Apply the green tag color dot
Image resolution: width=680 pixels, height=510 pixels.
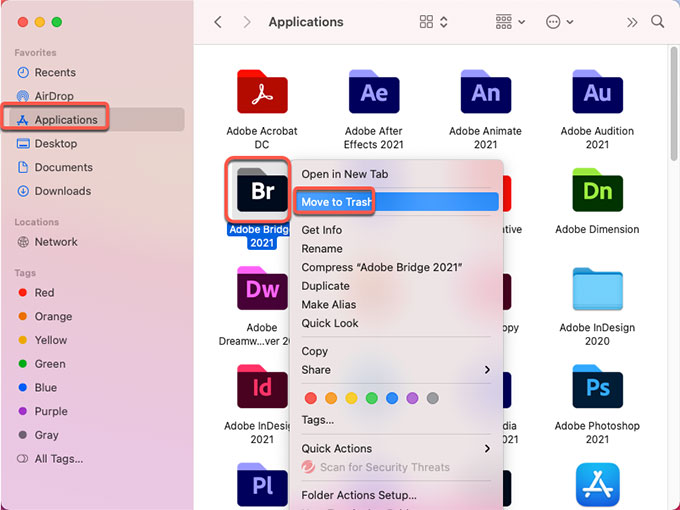coord(372,398)
